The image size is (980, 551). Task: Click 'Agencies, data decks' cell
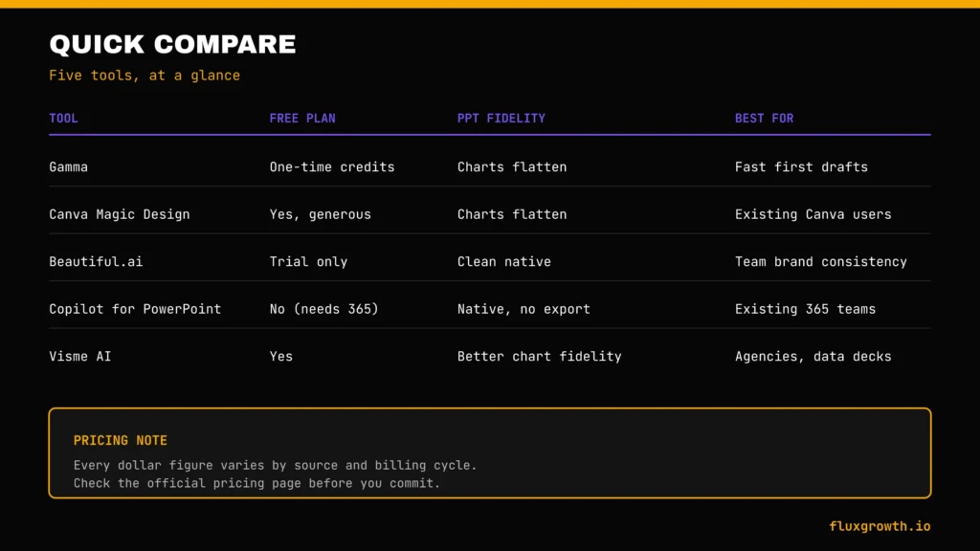pyautogui.click(x=813, y=356)
